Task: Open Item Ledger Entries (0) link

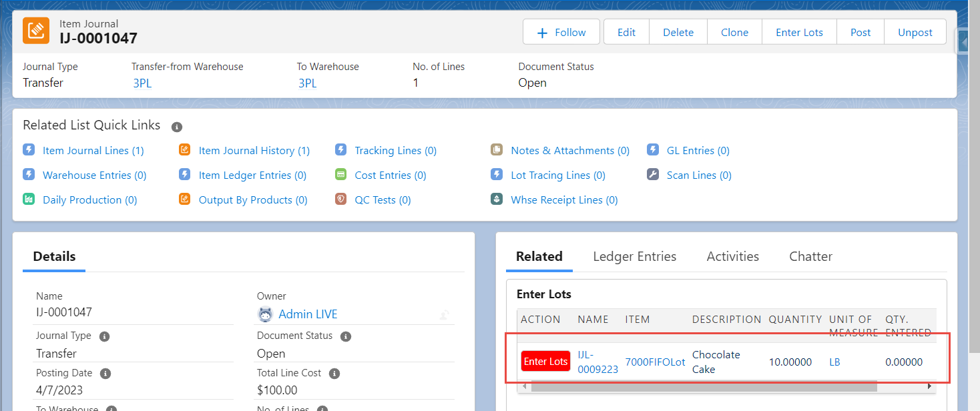Action: coord(252,175)
